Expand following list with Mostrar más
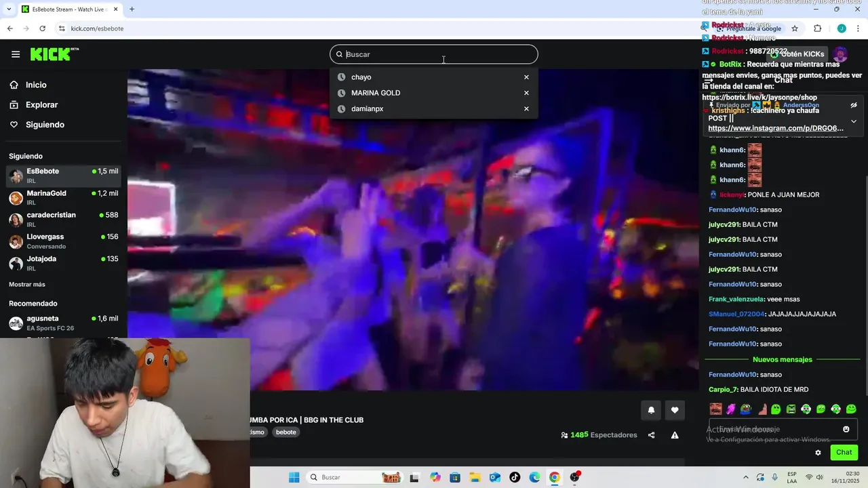This screenshot has height=488, width=868. pyautogui.click(x=27, y=285)
